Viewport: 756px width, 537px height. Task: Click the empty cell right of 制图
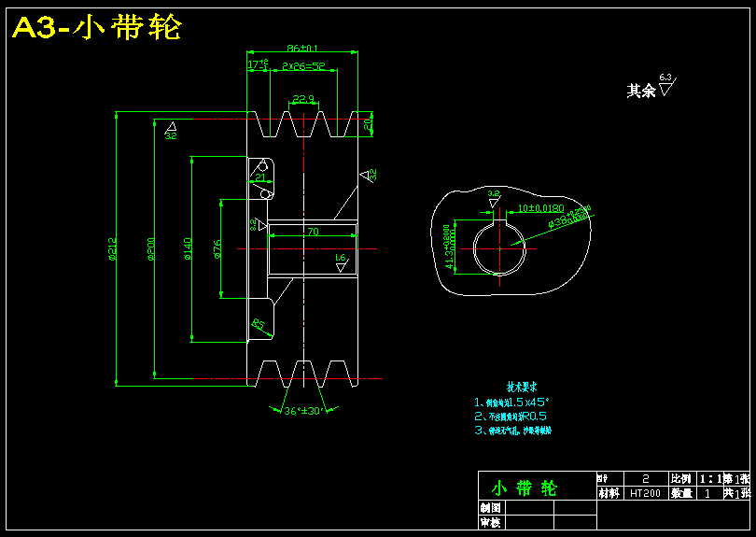pos(529,507)
